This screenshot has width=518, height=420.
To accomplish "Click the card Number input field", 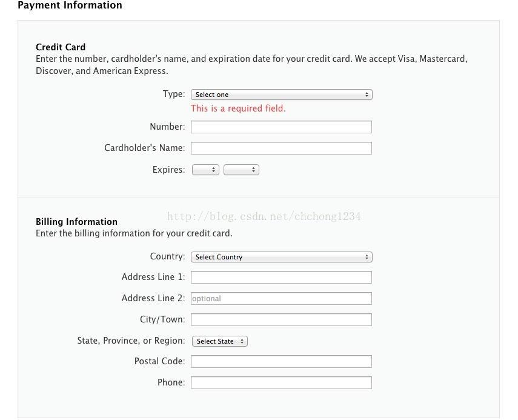I will tap(281, 127).
